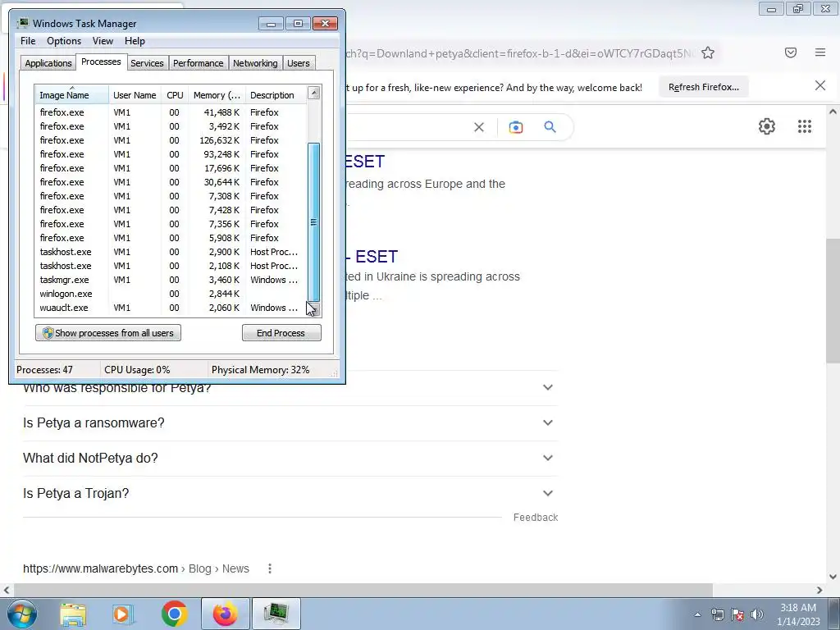This screenshot has height=630, width=840.
Task: Switch to the Performance tab
Action: coord(198,63)
